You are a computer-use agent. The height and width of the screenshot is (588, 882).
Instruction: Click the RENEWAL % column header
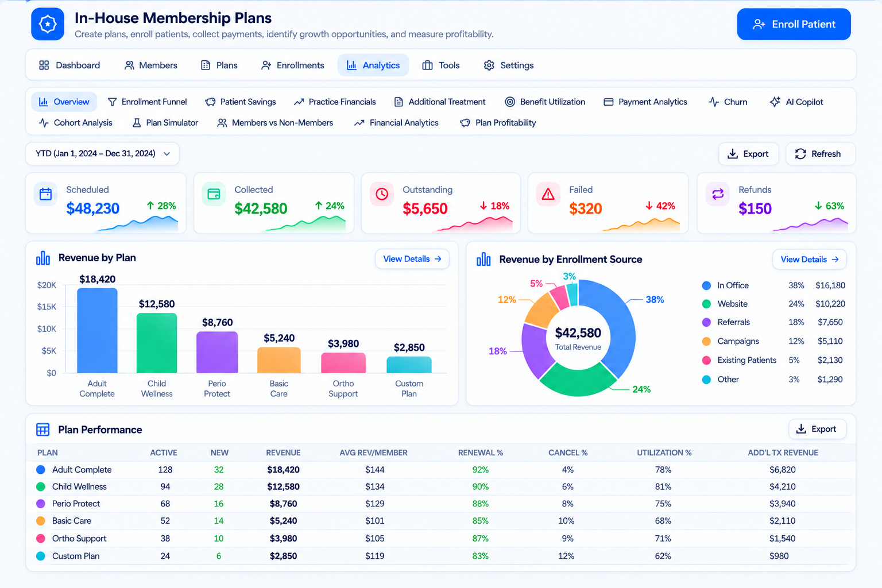pyautogui.click(x=481, y=453)
